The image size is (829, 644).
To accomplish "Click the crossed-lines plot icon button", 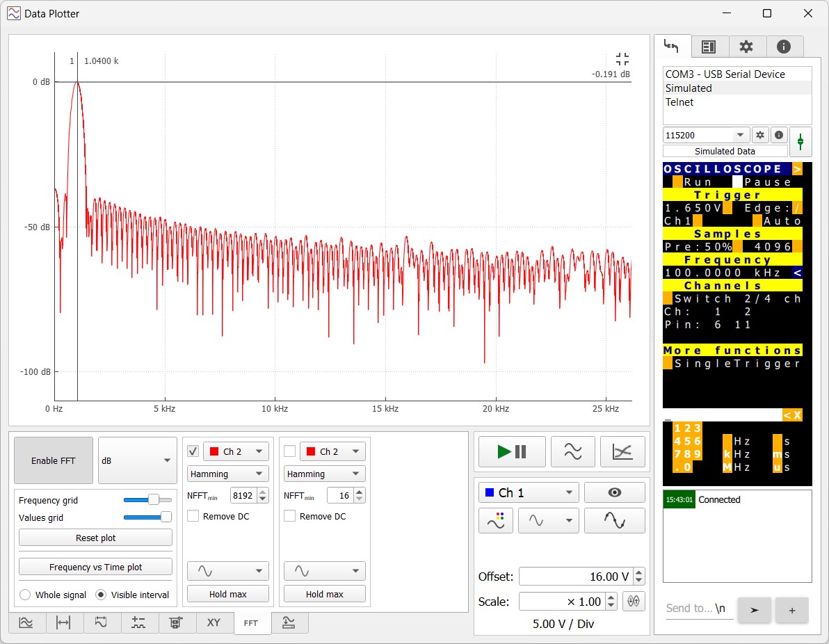I will click(x=622, y=452).
